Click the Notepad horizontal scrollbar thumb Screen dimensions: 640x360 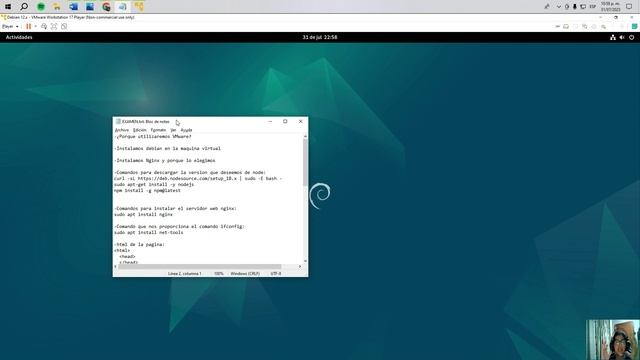(x=200, y=267)
